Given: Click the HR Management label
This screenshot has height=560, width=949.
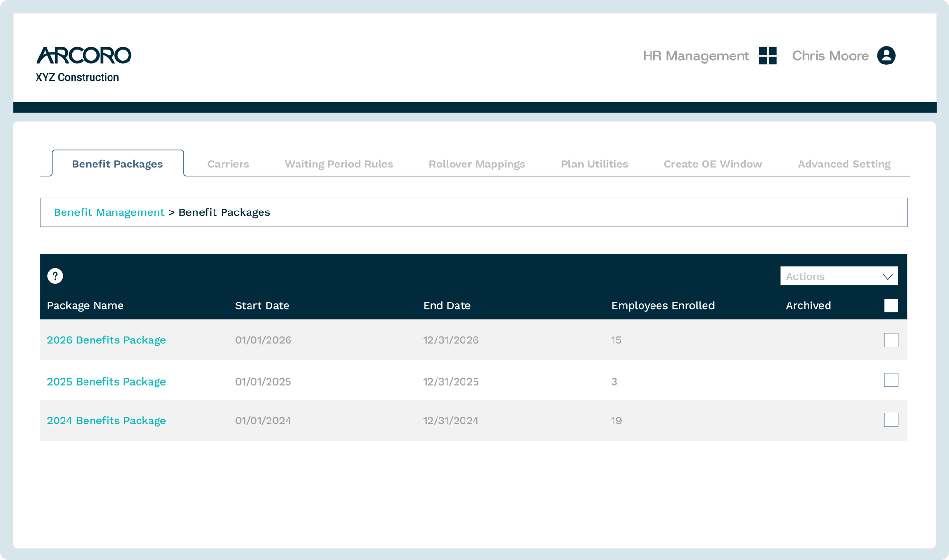Looking at the screenshot, I should (696, 56).
